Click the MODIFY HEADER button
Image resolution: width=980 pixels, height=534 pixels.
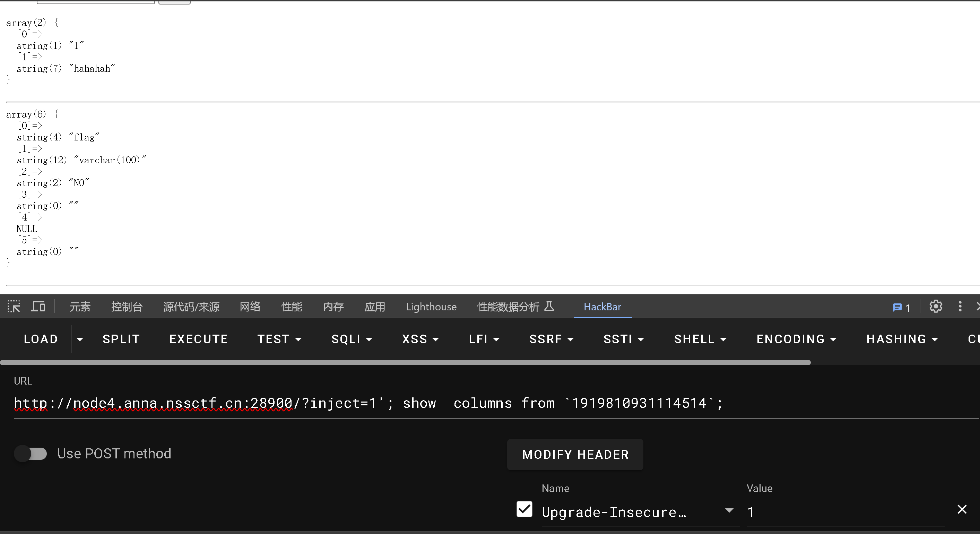(576, 455)
